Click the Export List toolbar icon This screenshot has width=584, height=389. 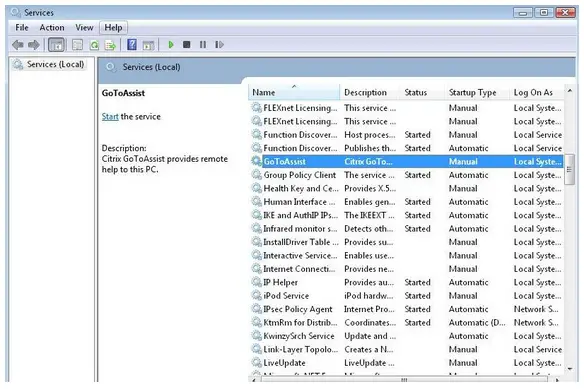click(x=110, y=45)
